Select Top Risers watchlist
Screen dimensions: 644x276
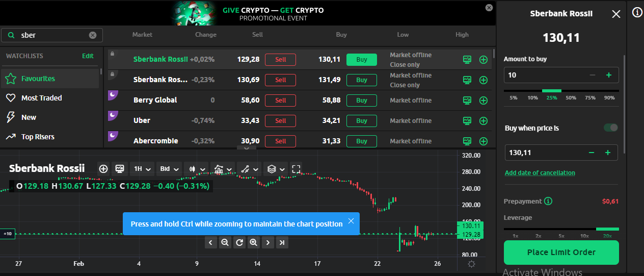coord(49,137)
